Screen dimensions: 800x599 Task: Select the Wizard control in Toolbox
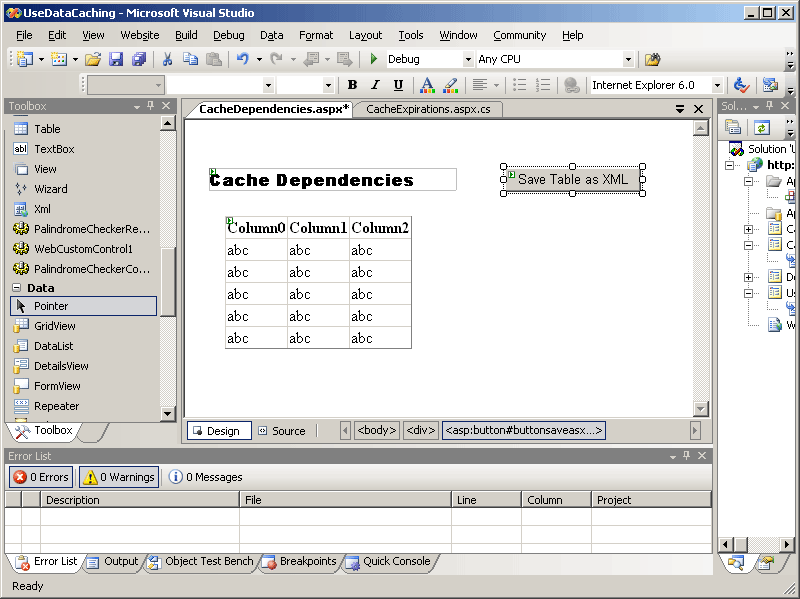point(50,189)
